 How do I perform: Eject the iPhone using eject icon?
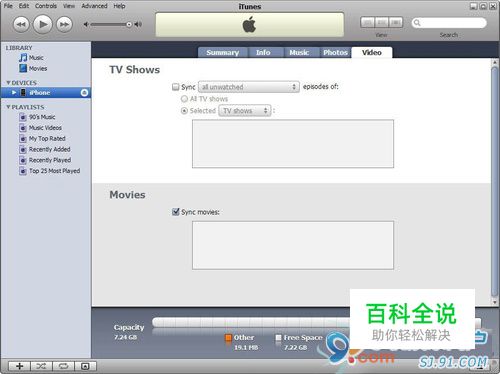click(84, 92)
